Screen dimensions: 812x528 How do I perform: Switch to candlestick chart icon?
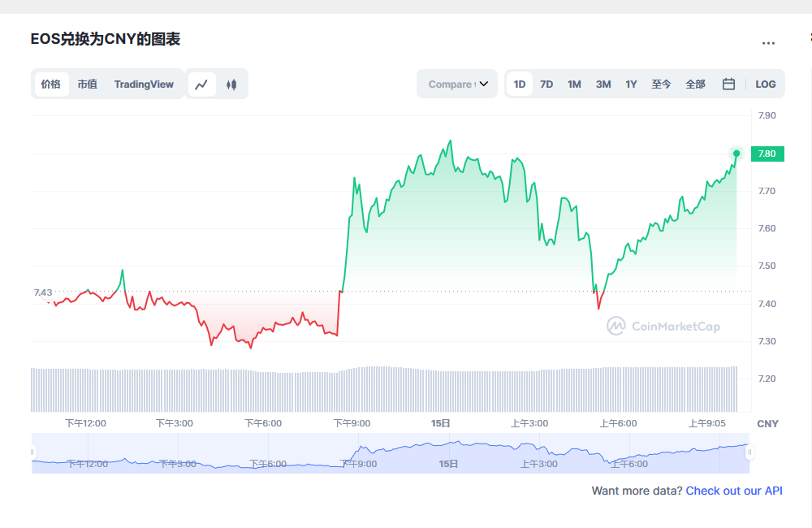(x=231, y=84)
